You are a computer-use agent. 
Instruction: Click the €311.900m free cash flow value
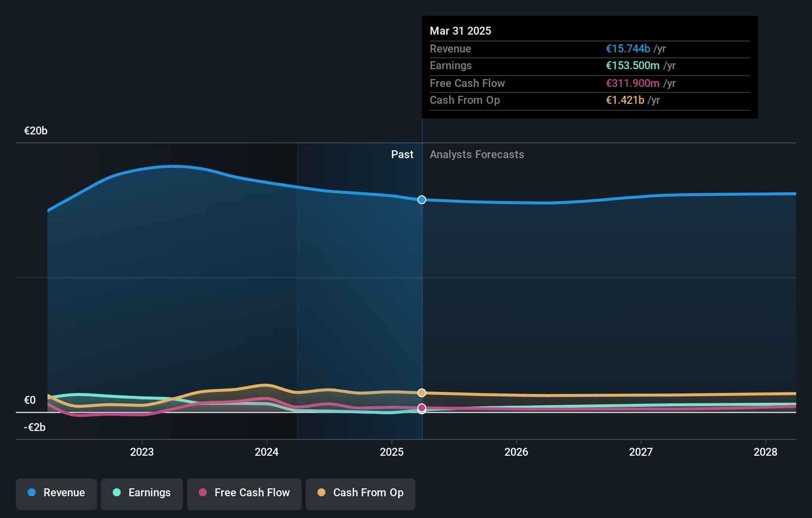(x=633, y=83)
